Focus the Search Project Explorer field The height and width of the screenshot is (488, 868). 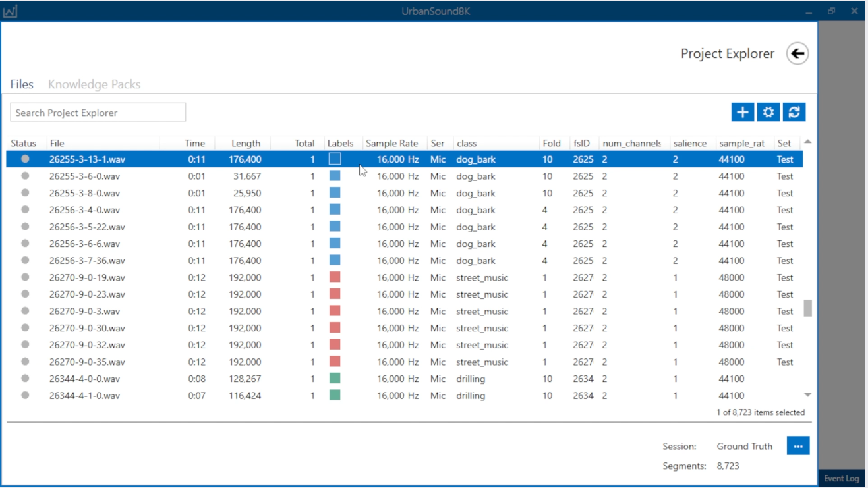click(98, 113)
